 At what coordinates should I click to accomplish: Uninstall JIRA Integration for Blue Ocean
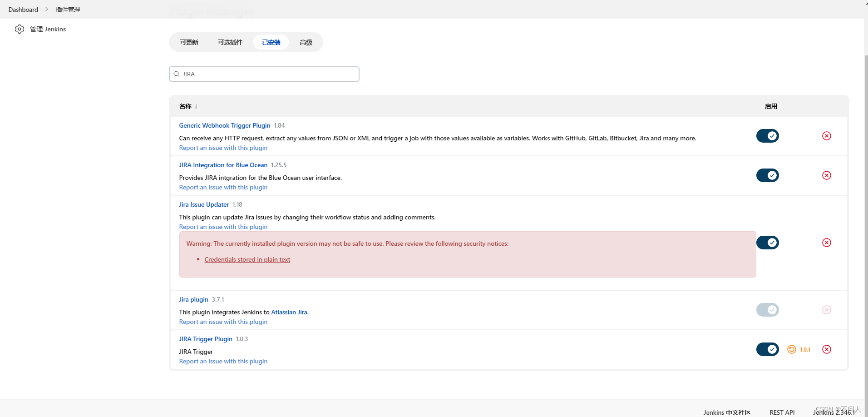click(827, 175)
